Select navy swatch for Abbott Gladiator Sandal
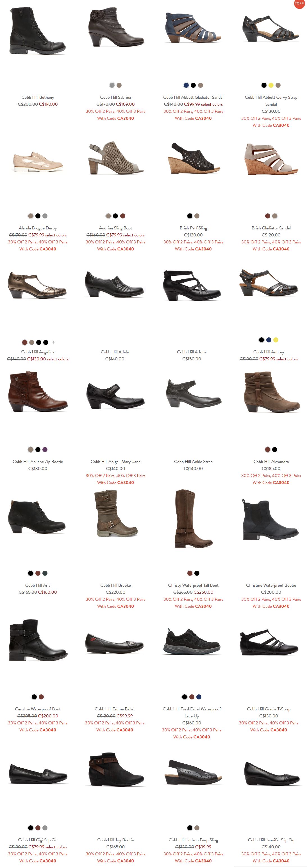Image resolution: width=307 pixels, height=868 pixels. point(186,85)
